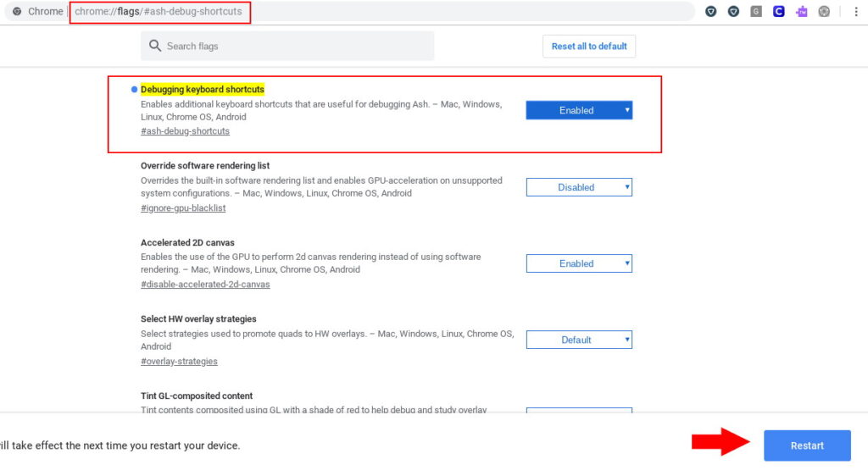Image resolution: width=868 pixels, height=476 pixels.
Task: Click the Chrome site info icon in address bar
Action: coord(17,12)
